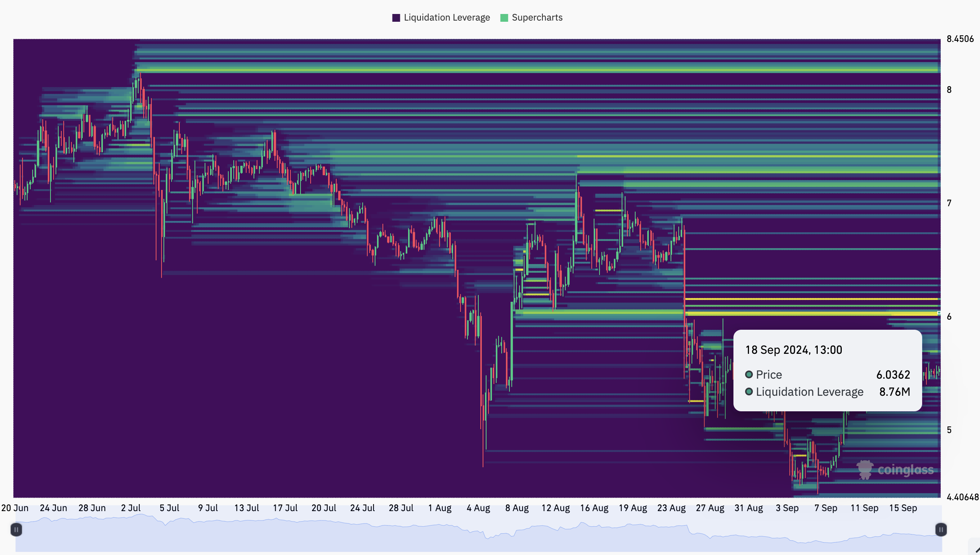This screenshot has width=980, height=555.
Task: Click the Liquidation Leverage dot in the tooltip
Action: (x=749, y=391)
